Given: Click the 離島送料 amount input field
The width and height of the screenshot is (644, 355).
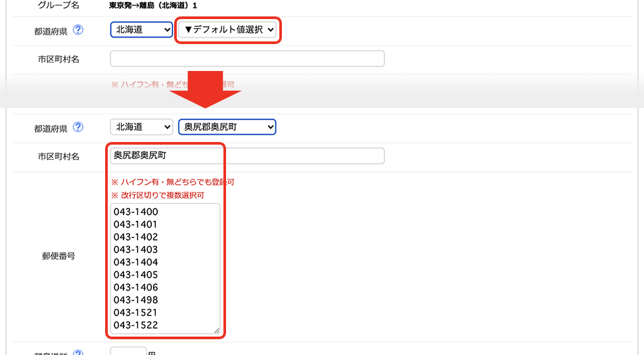Looking at the screenshot, I should (128, 351).
